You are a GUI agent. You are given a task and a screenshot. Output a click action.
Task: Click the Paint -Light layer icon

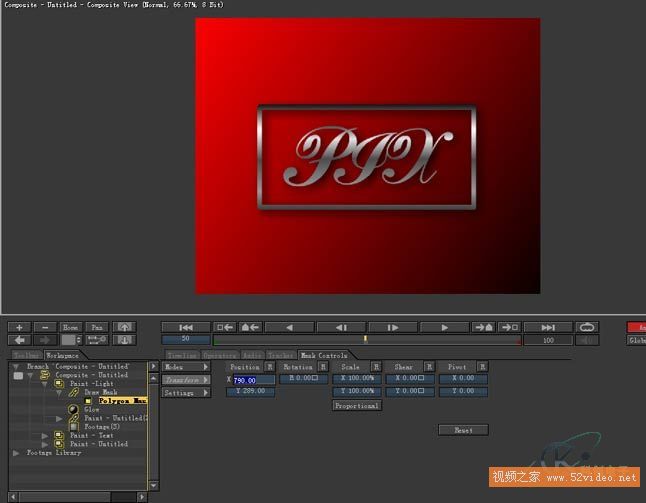pos(59,384)
